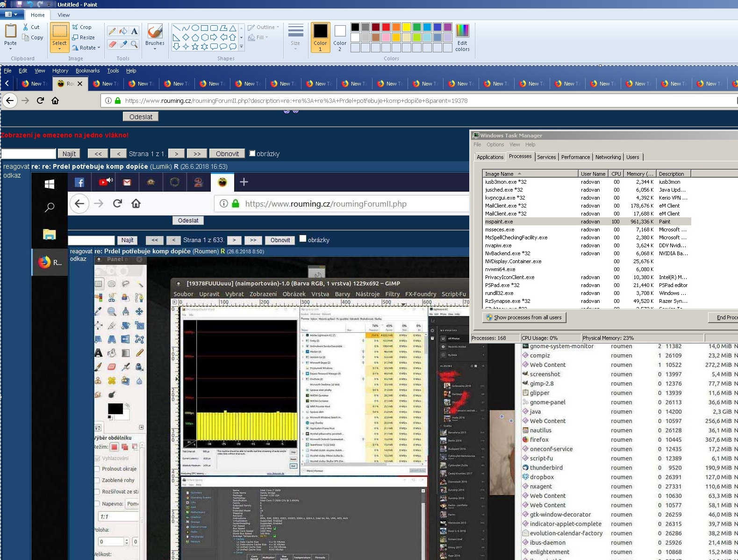Open the shape Fill dropdown
This screenshot has width=738, height=560.
(258, 37)
